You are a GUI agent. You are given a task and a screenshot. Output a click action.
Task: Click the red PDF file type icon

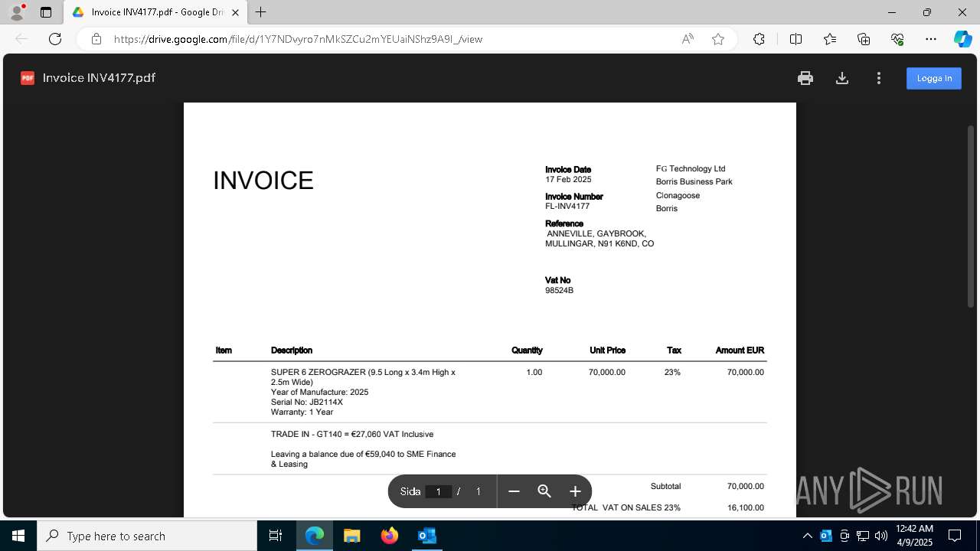(x=28, y=78)
